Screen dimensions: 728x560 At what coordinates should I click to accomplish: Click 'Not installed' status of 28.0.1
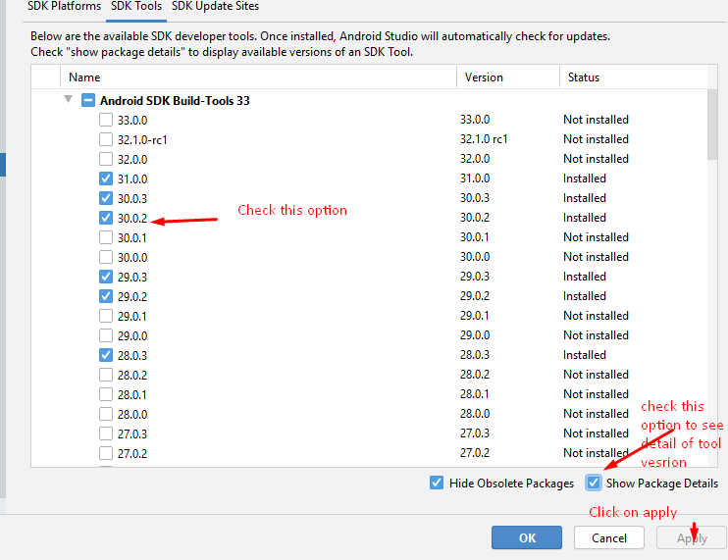coord(596,394)
